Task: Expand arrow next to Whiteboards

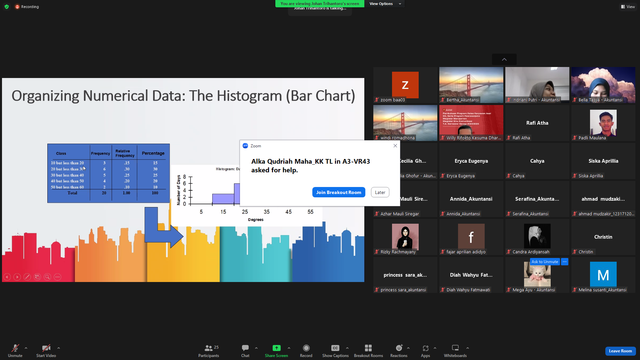Action: tap(467, 348)
